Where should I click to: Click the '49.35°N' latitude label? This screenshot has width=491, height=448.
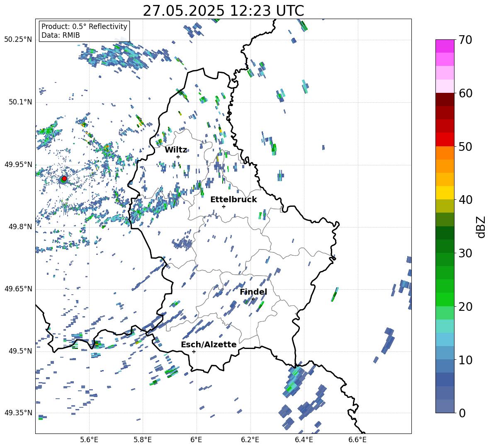click(x=18, y=413)
